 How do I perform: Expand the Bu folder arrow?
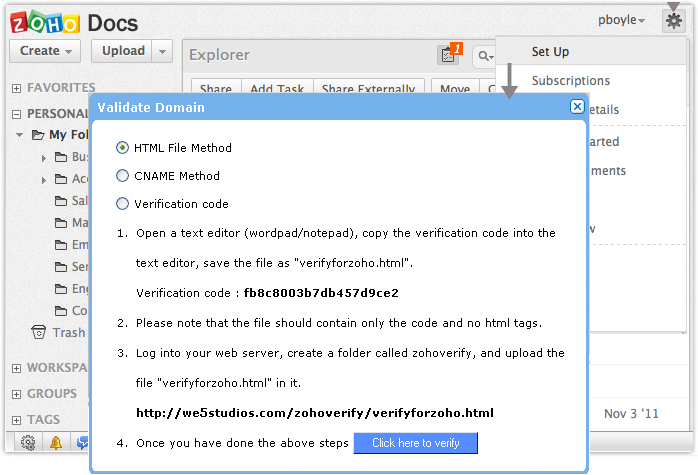[44, 158]
